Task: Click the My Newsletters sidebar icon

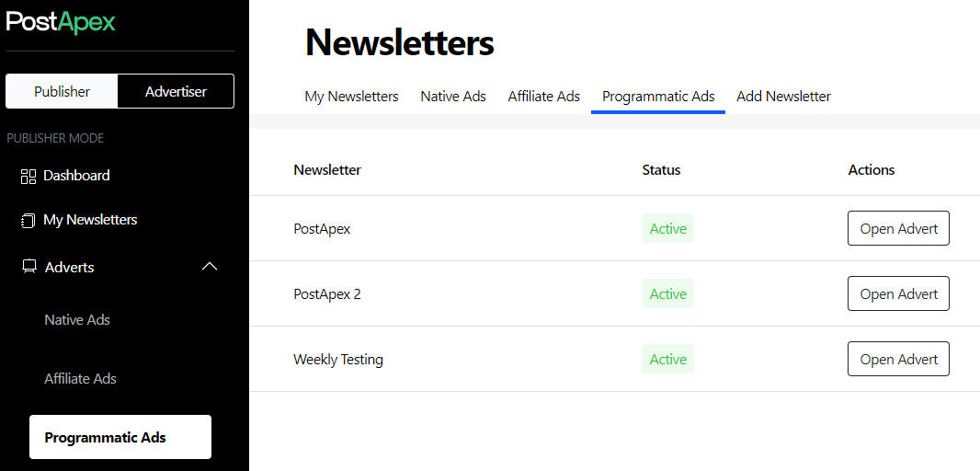Action: [x=28, y=221]
